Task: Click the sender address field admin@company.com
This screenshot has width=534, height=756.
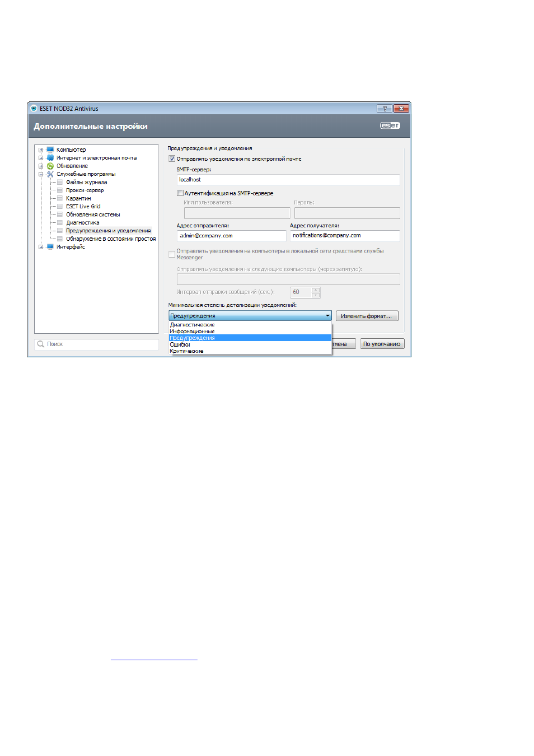Action: (x=231, y=236)
